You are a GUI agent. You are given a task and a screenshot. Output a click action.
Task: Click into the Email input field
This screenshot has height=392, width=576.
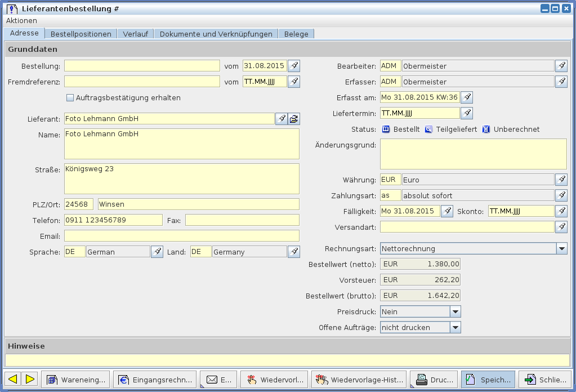[181, 235]
